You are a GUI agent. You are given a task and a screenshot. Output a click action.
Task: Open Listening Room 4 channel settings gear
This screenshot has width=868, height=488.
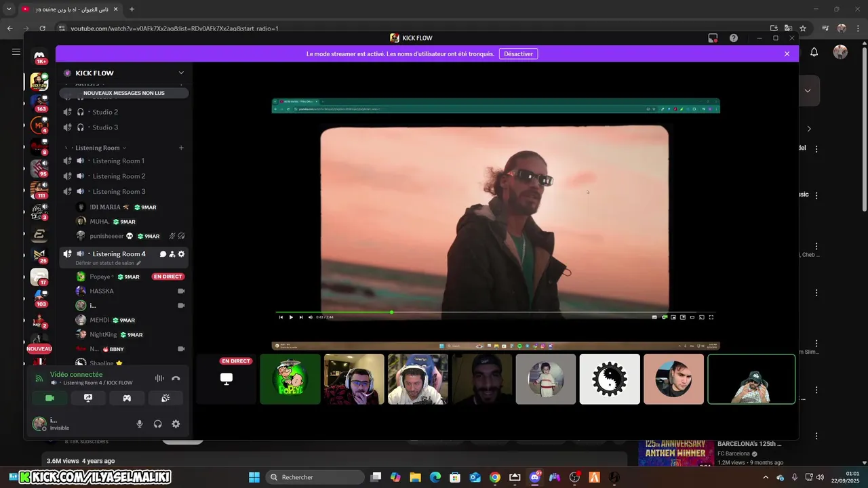point(181,254)
